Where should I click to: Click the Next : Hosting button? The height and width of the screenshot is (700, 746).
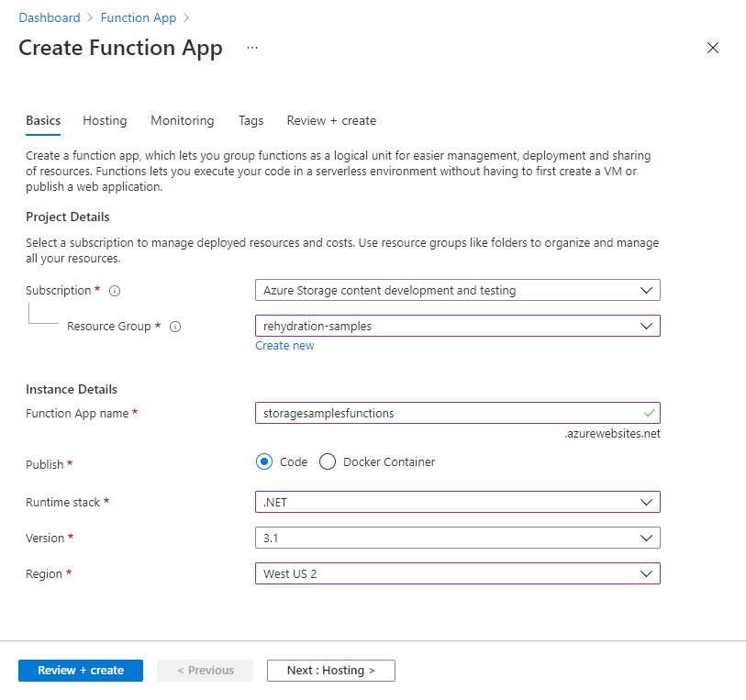click(x=330, y=671)
